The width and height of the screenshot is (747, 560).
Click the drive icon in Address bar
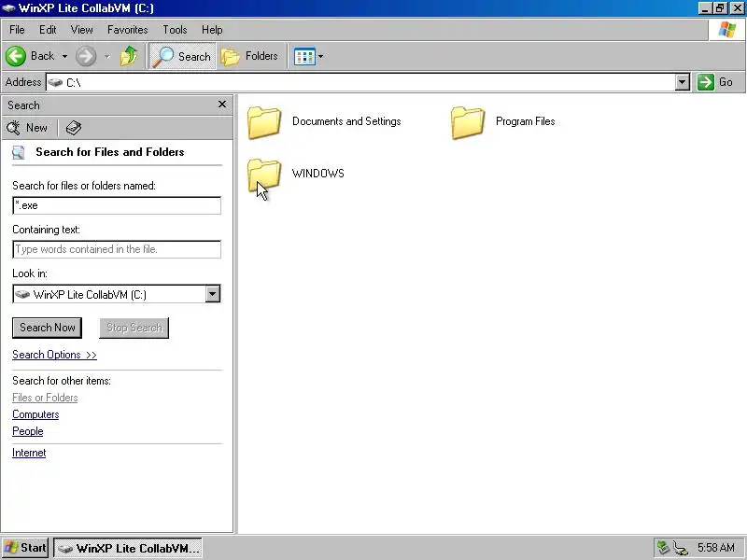[55, 82]
